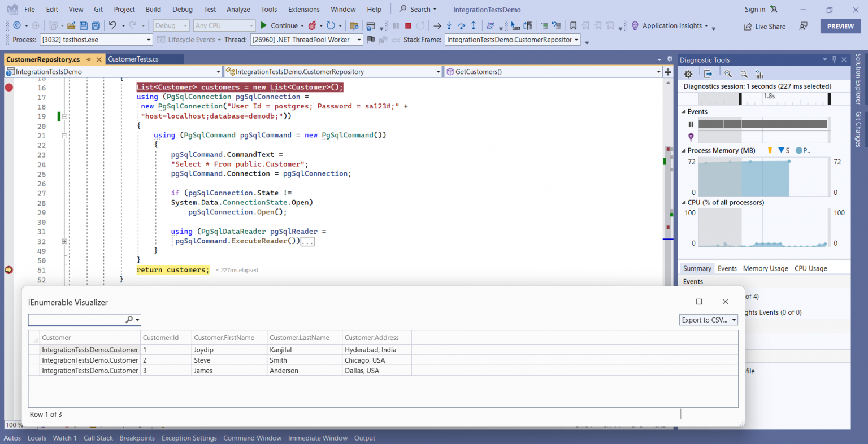868x444 pixels.
Task: Open the Debug configuration dropdown
Action: (x=171, y=25)
